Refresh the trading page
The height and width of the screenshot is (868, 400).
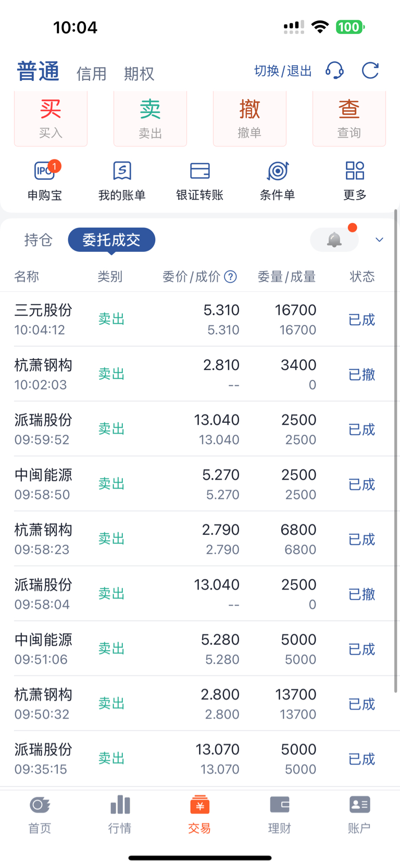370,70
